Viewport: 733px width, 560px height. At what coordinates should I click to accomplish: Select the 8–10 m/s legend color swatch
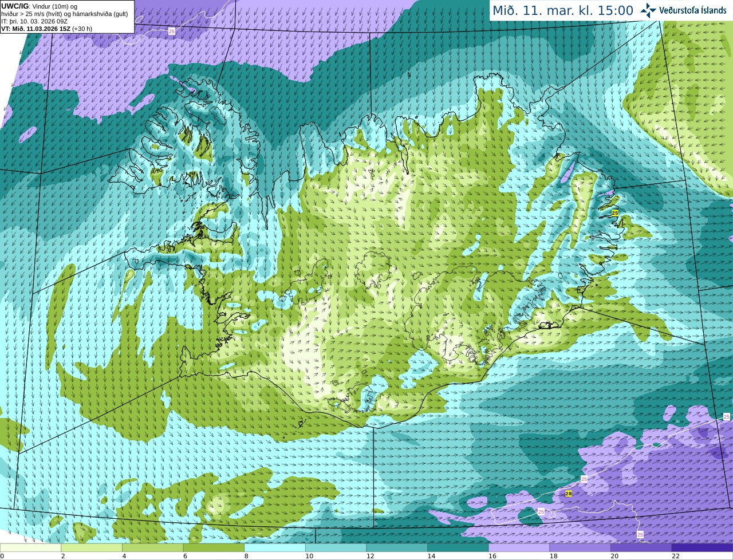click(x=275, y=547)
